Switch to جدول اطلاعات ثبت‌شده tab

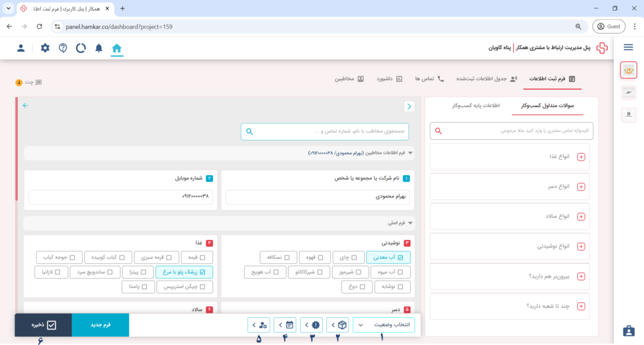(x=487, y=79)
